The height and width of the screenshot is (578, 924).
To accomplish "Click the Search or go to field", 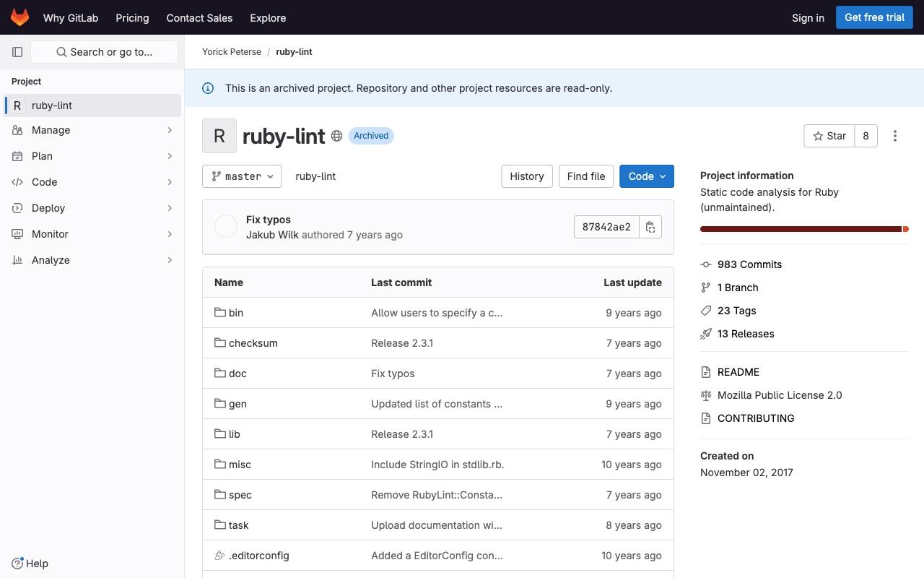I will tap(105, 52).
